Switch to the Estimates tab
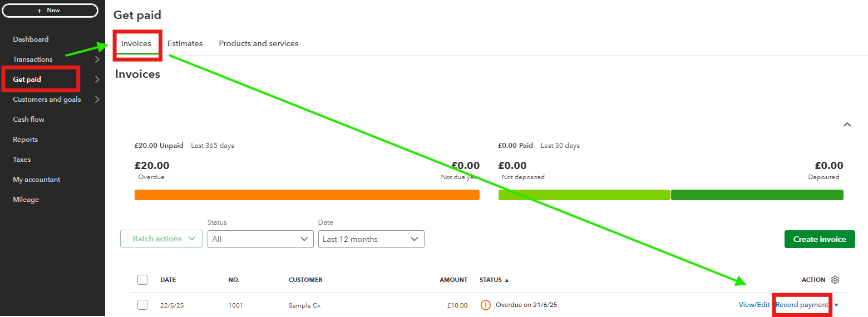This screenshot has width=868, height=317. 185,43
